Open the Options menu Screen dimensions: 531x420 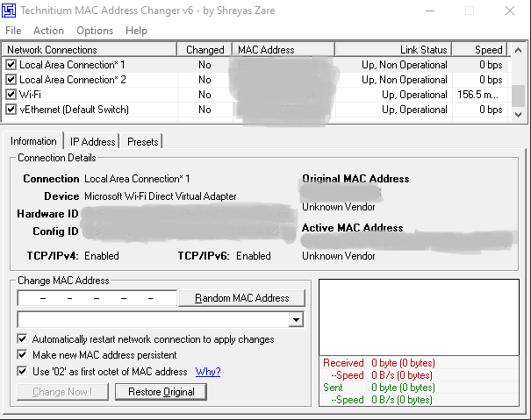click(95, 31)
